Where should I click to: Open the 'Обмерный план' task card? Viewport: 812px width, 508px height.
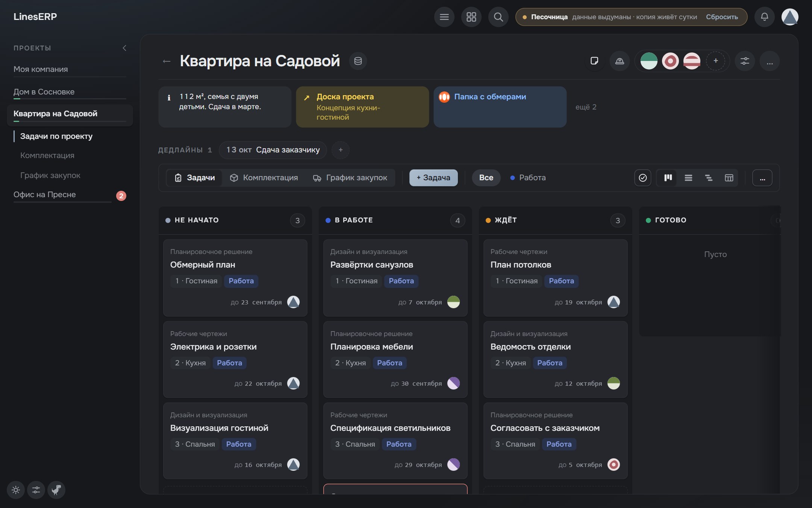(x=235, y=278)
